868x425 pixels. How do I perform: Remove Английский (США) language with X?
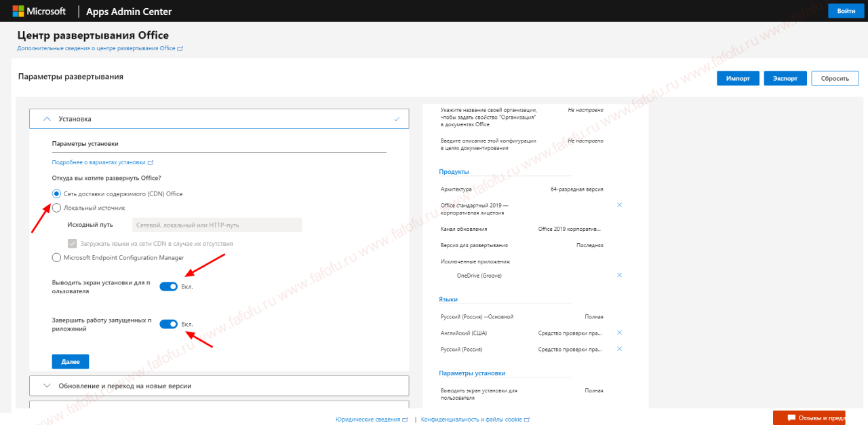click(x=619, y=333)
